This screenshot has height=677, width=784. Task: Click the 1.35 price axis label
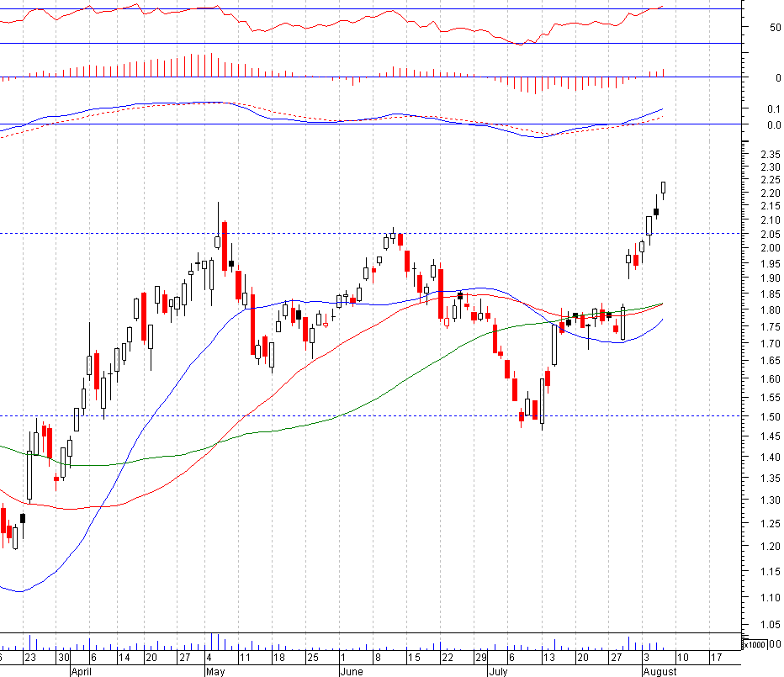770,479
